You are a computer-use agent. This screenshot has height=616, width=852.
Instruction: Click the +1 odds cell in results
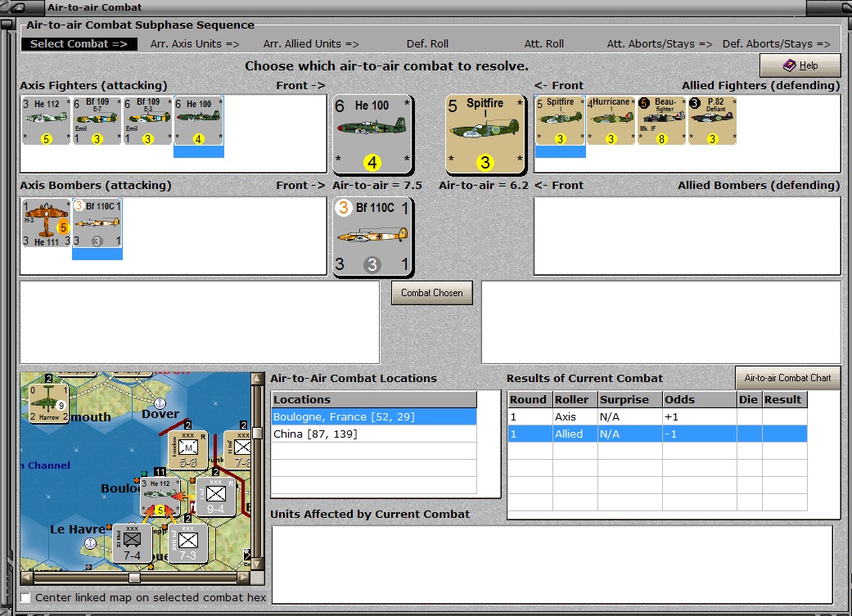[x=699, y=416]
